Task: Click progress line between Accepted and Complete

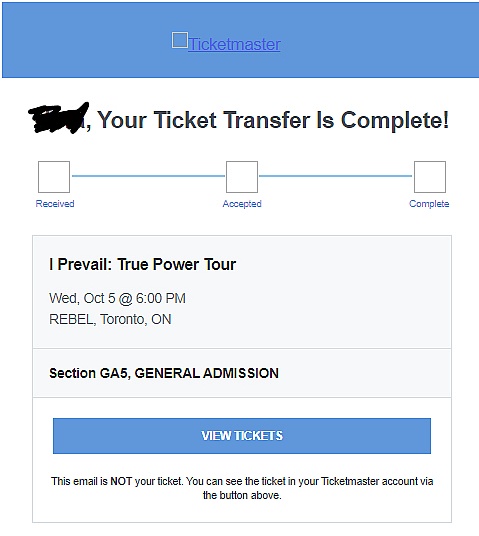Action: tap(336, 176)
